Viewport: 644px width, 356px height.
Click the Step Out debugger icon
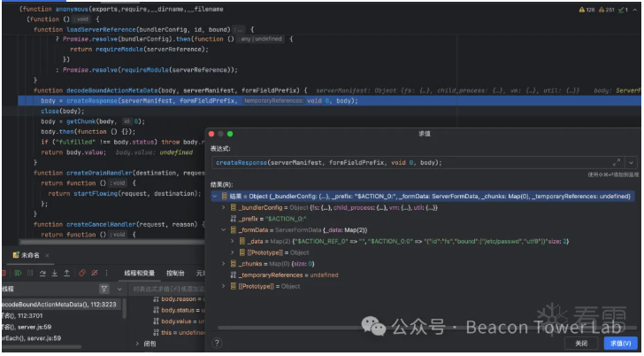[x=66, y=273]
